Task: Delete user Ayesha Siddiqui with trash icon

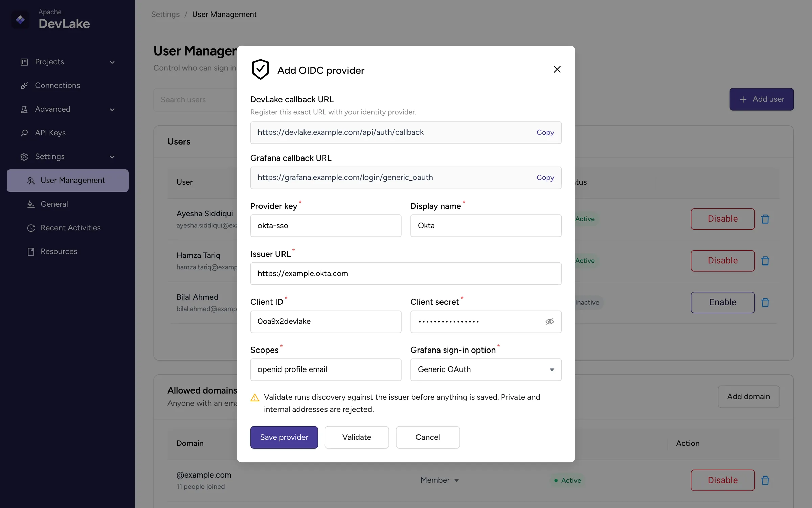Action: (x=765, y=219)
